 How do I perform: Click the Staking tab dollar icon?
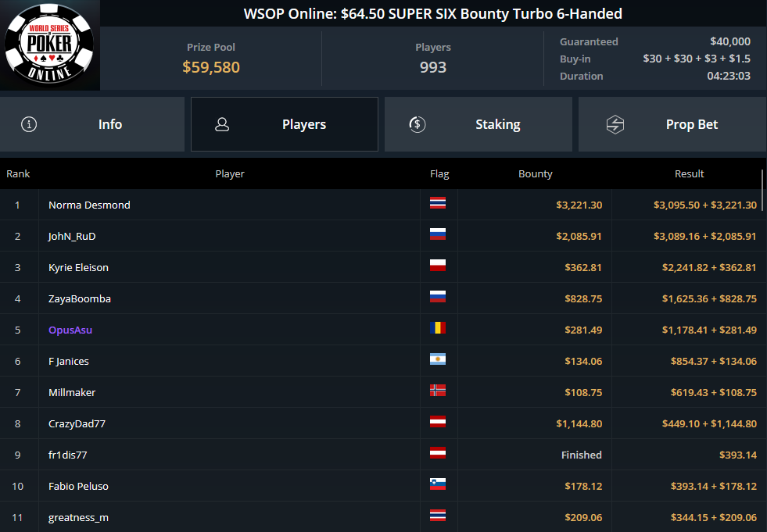click(418, 124)
